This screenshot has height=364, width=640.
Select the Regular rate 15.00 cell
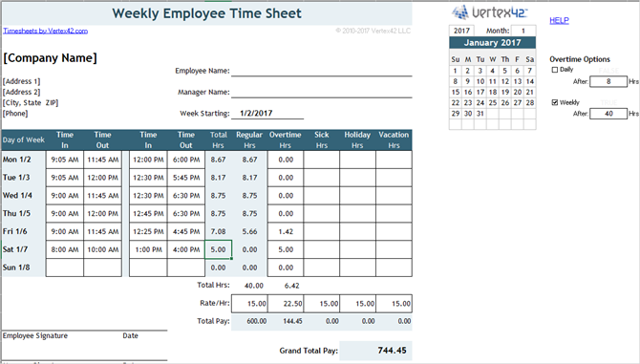[x=249, y=304]
